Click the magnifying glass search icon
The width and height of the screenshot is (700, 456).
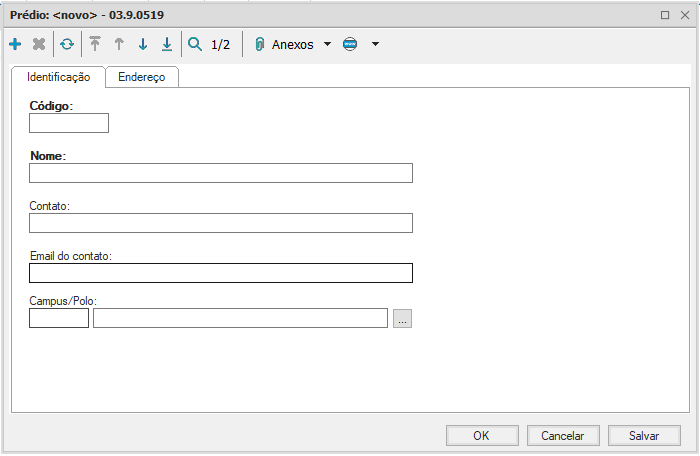click(195, 45)
